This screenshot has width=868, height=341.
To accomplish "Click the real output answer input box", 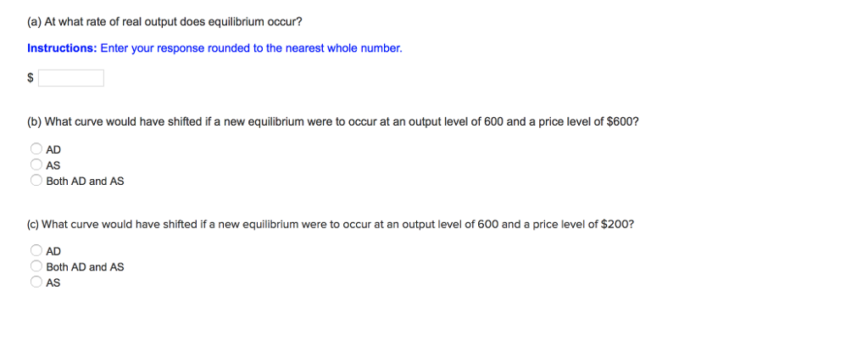I will pyautogui.click(x=71, y=79).
